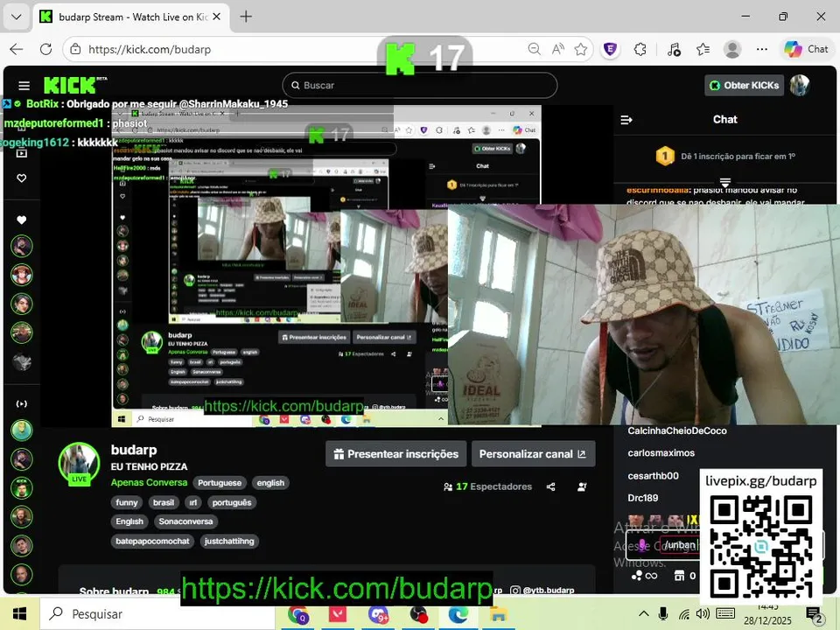Viewport: 840px width, 630px height.
Task: Click the Pesquisar taskbar search box
Action: tap(157, 614)
